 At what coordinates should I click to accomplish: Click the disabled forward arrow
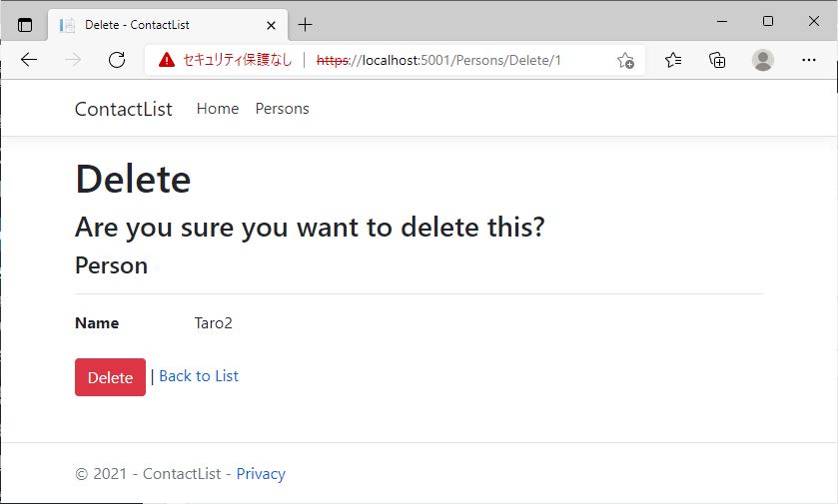(73, 60)
